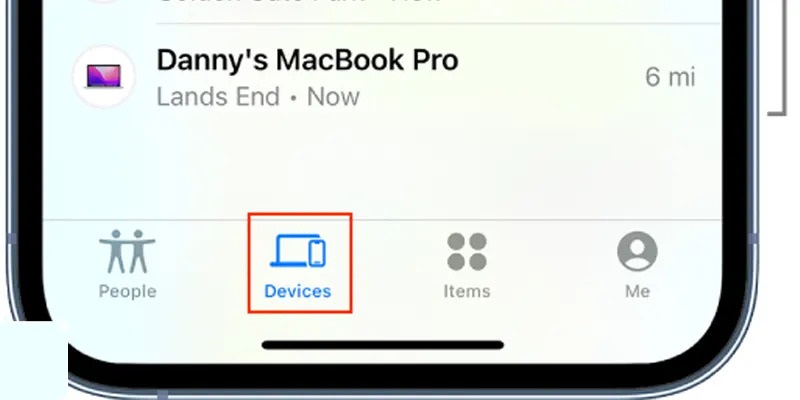Click inside the red-highlighted Devices box
This screenshot has height=400, width=800.
coord(300,263)
